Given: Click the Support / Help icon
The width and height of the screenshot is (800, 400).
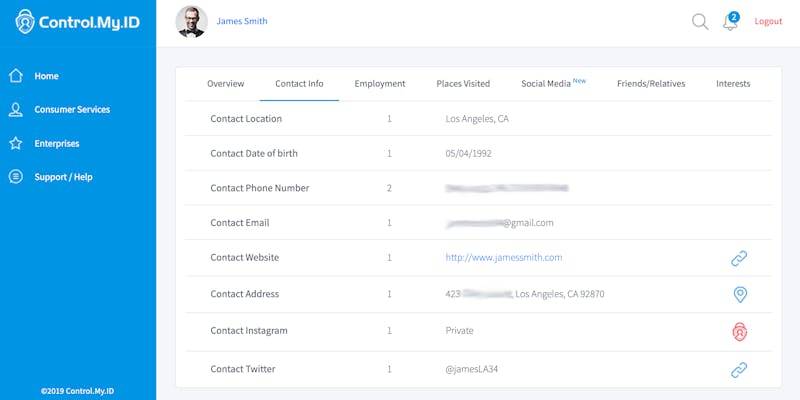Looking at the screenshot, I should 16,177.
